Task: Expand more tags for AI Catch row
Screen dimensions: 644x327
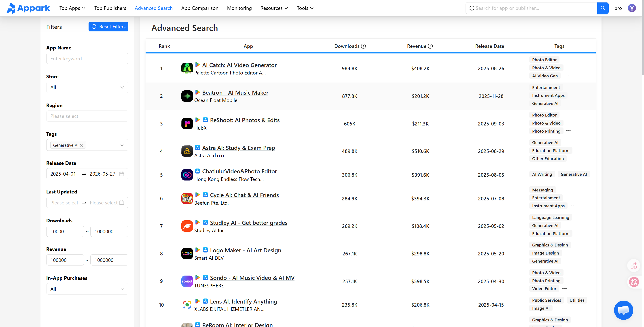Action: click(566, 75)
